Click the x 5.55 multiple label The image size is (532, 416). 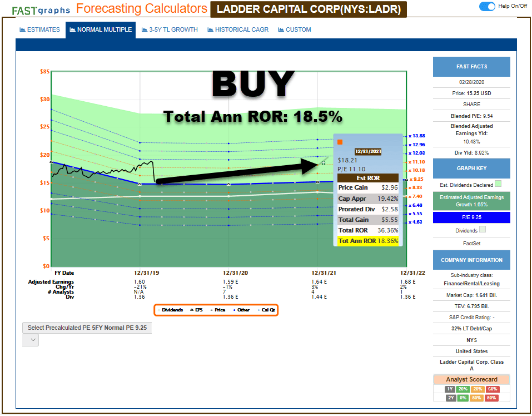[415, 214]
